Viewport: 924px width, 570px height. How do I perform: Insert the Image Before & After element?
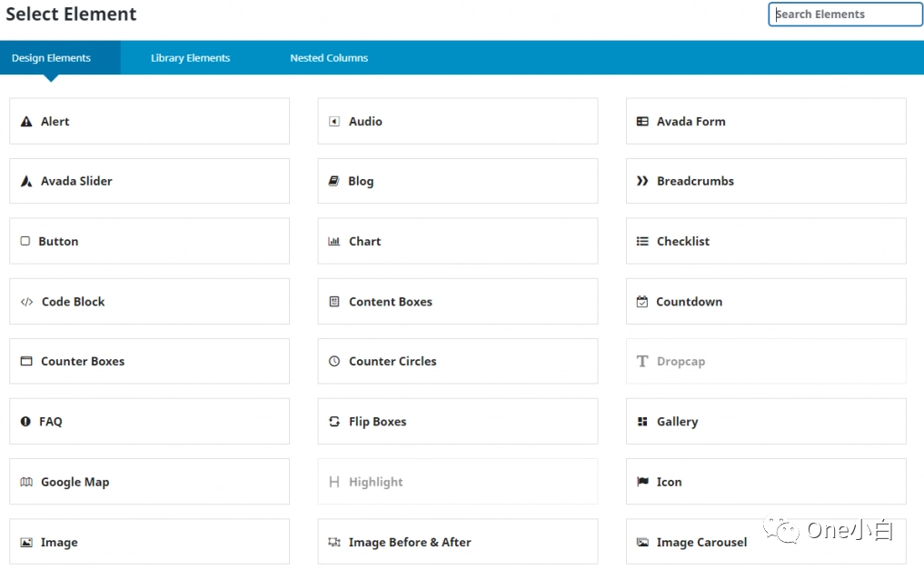click(457, 543)
